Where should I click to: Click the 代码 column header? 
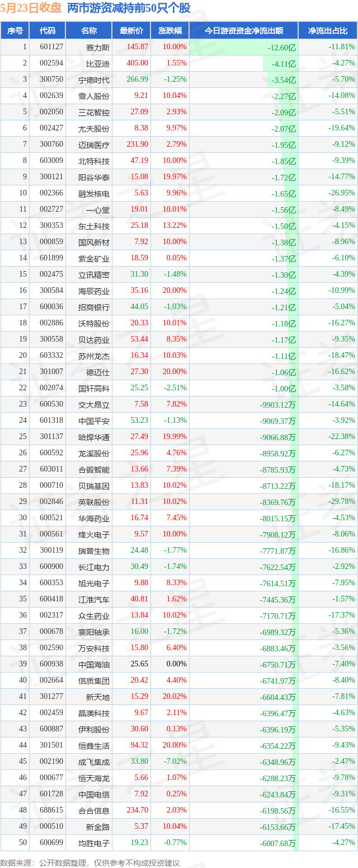click(48, 31)
